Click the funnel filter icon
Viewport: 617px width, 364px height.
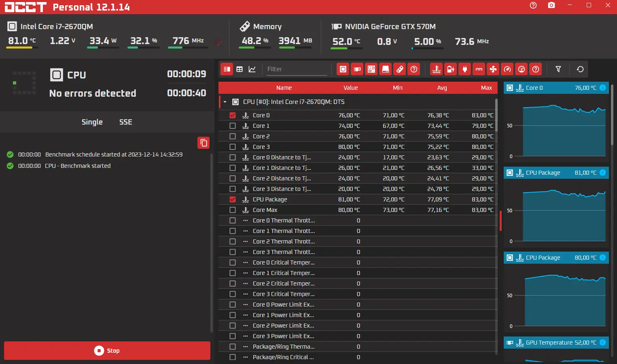[x=558, y=69]
